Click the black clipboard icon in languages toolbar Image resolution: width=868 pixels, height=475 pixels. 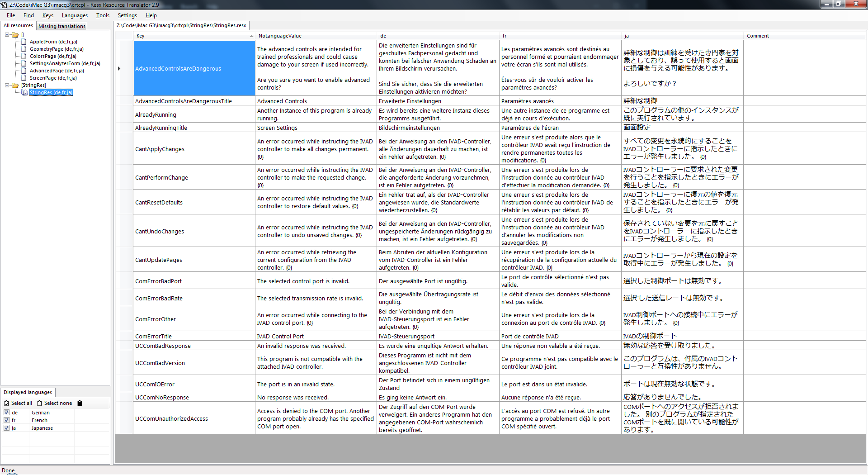80,403
